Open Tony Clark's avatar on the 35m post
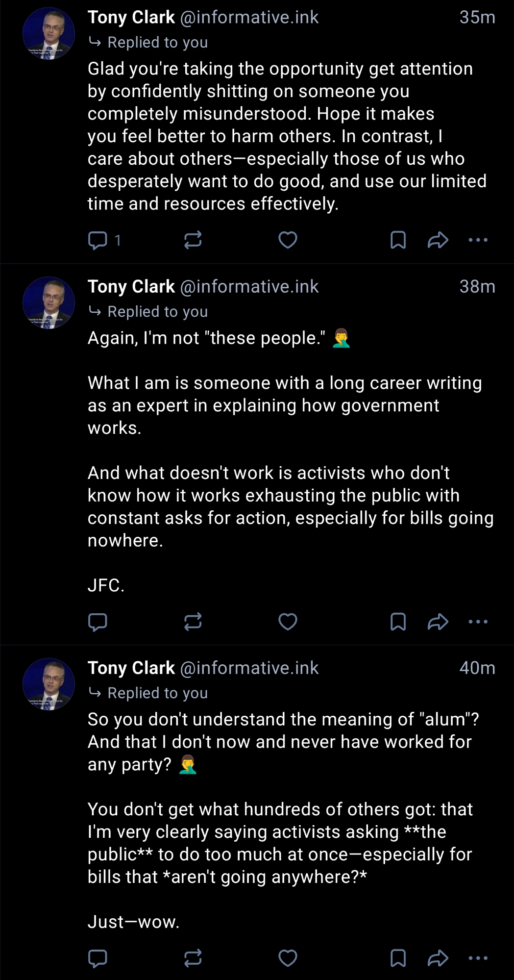Image resolution: width=514 pixels, height=980 pixels. (49, 33)
